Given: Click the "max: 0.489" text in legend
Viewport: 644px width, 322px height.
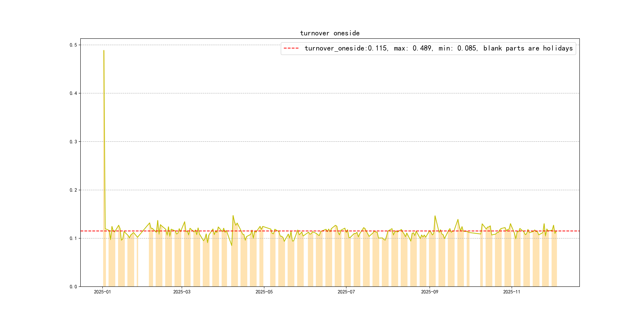Looking at the screenshot, I should 412,48.
